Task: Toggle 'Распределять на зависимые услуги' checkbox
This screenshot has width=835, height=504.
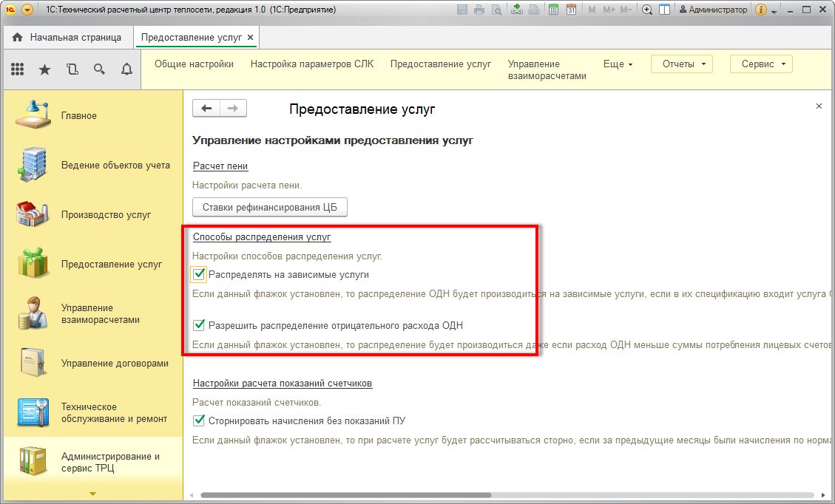Action: tap(198, 275)
